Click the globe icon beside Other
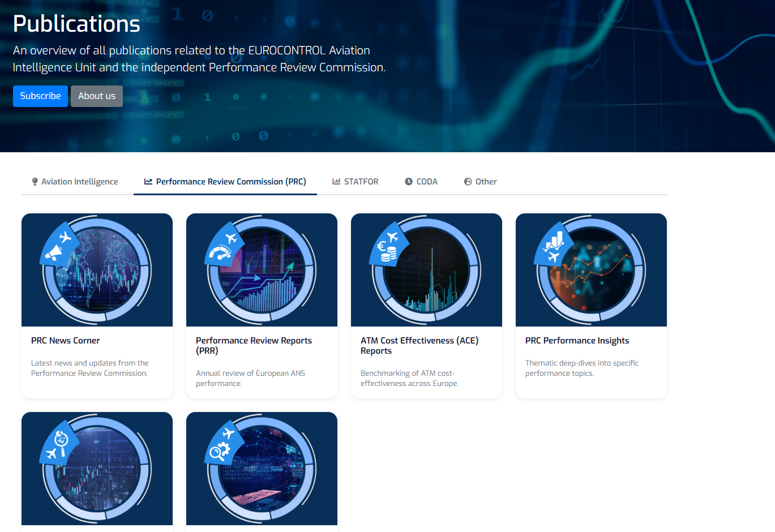Image resolution: width=775 pixels, height=532 pixels. click(x=468, y=182)
